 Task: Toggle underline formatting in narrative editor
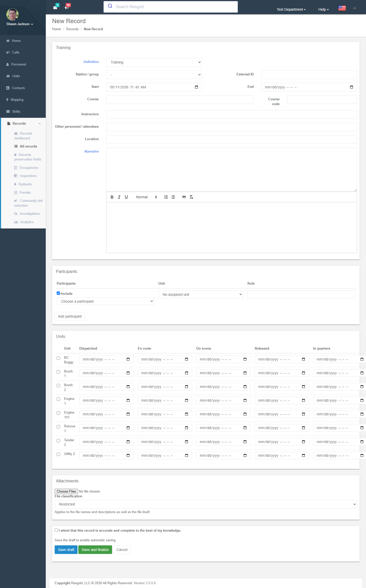126,197
